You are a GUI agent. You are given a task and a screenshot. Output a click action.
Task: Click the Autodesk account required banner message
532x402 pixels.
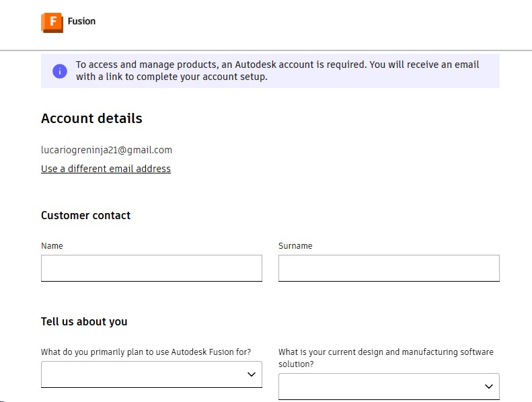point(277,71)
